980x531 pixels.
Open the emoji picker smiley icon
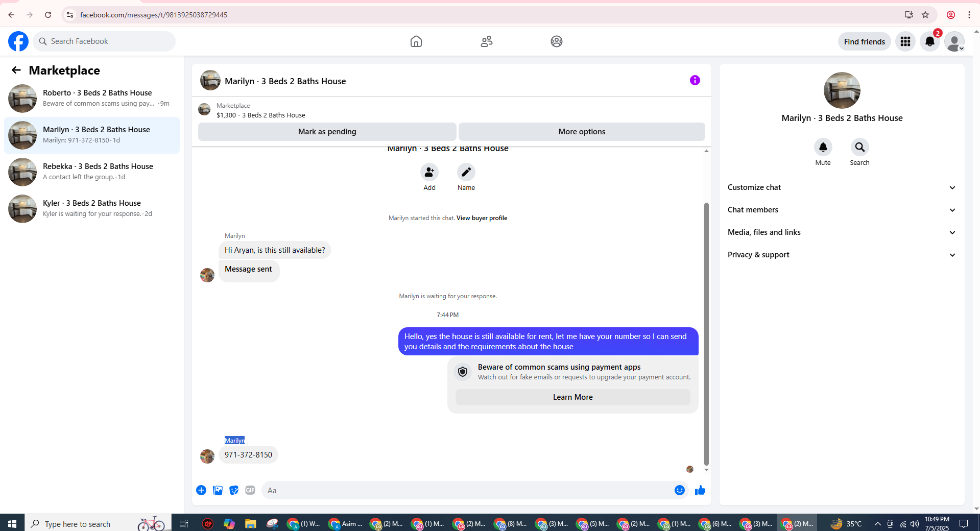679,490
